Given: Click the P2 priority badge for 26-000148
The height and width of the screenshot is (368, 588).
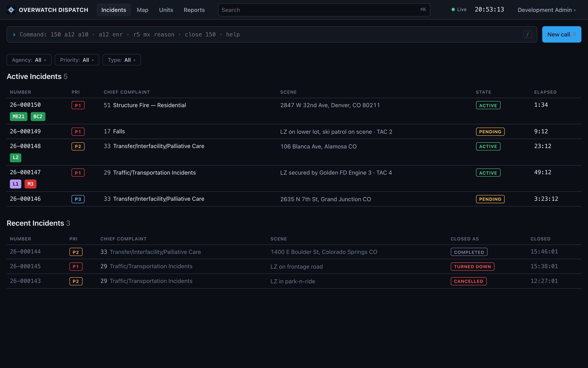Looking at the screenshot, I should click(x=78, y=146).
